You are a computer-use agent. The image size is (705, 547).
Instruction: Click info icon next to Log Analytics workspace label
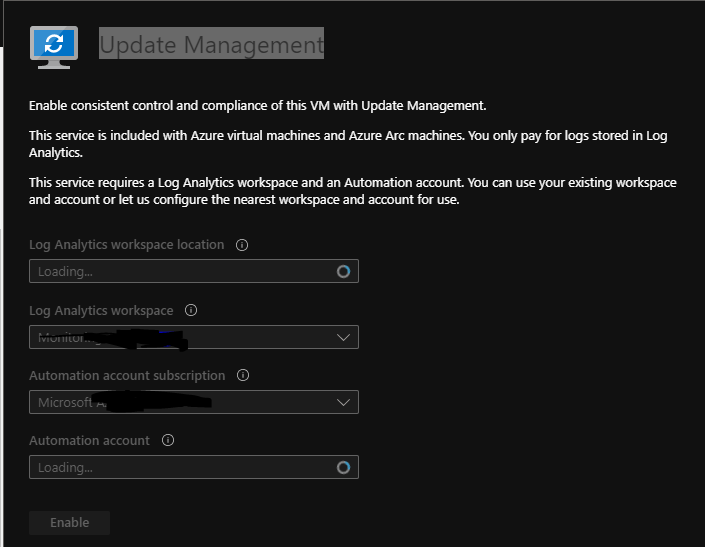(x=191, y=310)
